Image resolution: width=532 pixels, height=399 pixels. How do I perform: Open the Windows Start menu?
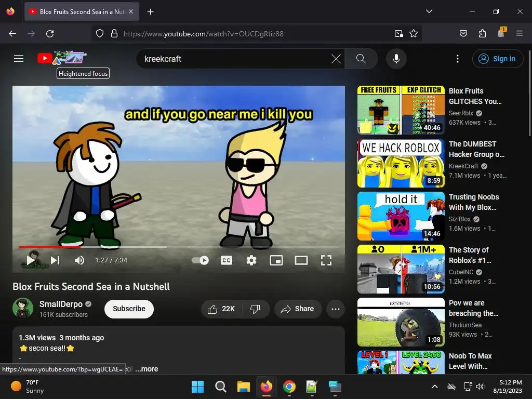pyautogui.click(x=197, y=387)
